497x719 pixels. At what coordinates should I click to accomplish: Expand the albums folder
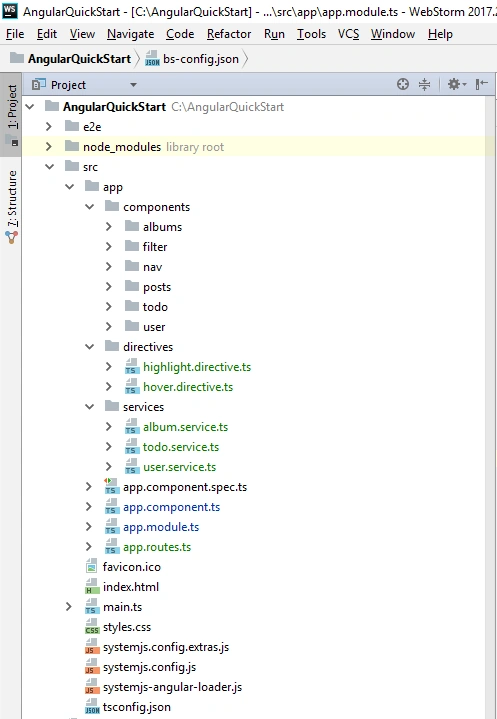click(109, 227)
